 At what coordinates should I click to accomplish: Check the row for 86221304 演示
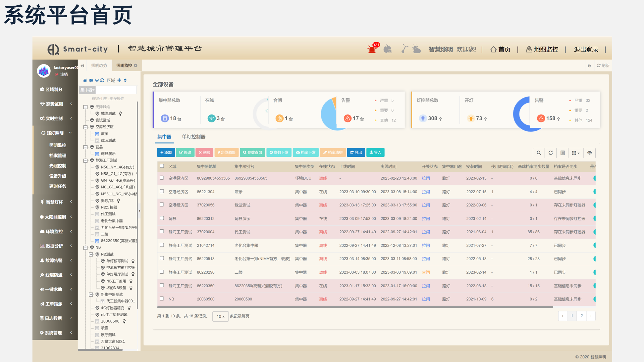(162, 191)
